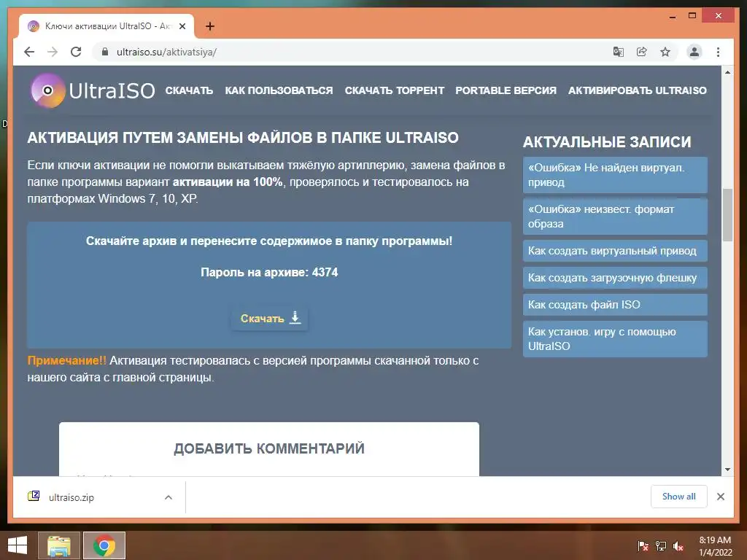747x560 pixels.
Task: Click the Скачать download button
Action: (270, 318)
